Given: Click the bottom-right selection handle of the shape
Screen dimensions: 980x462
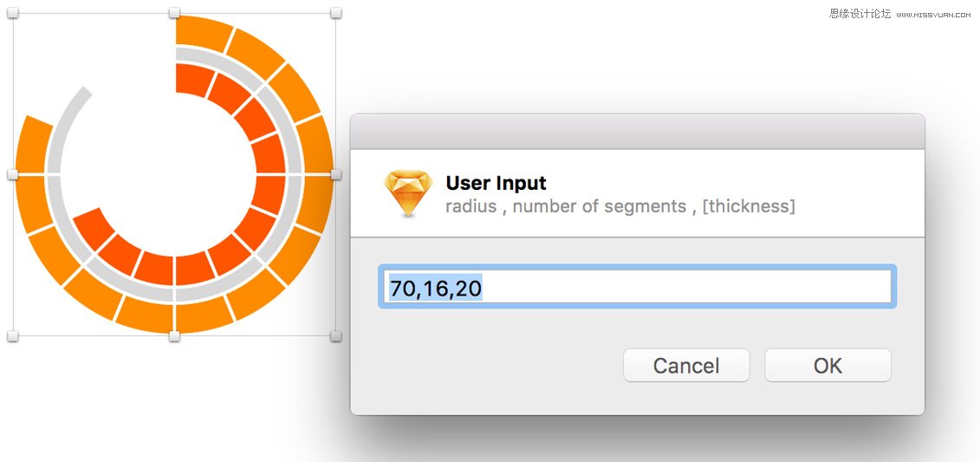Looking at the screenshot, I should (336, 335).
